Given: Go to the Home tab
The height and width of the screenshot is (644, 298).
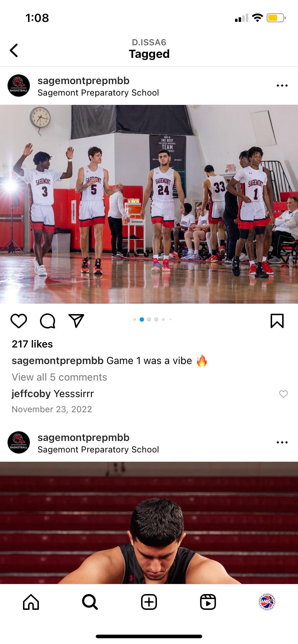Looking at the screenshot, I should [x=31, y=602].
